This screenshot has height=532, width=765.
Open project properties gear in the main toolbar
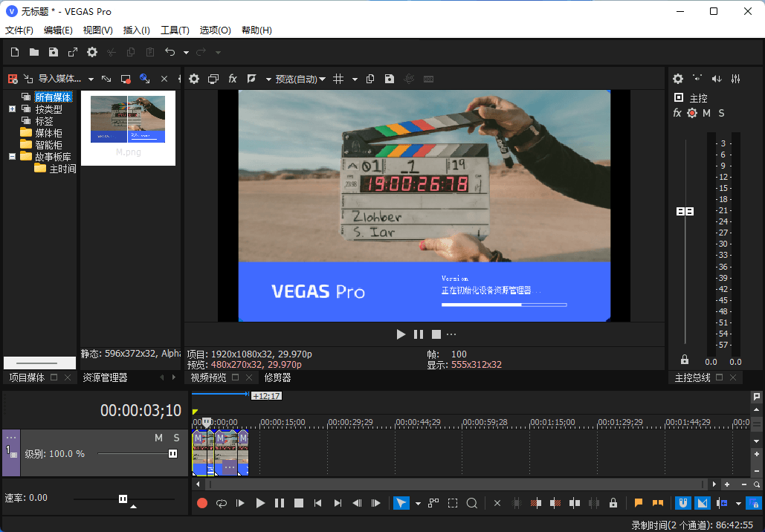(x=92, y=52)
